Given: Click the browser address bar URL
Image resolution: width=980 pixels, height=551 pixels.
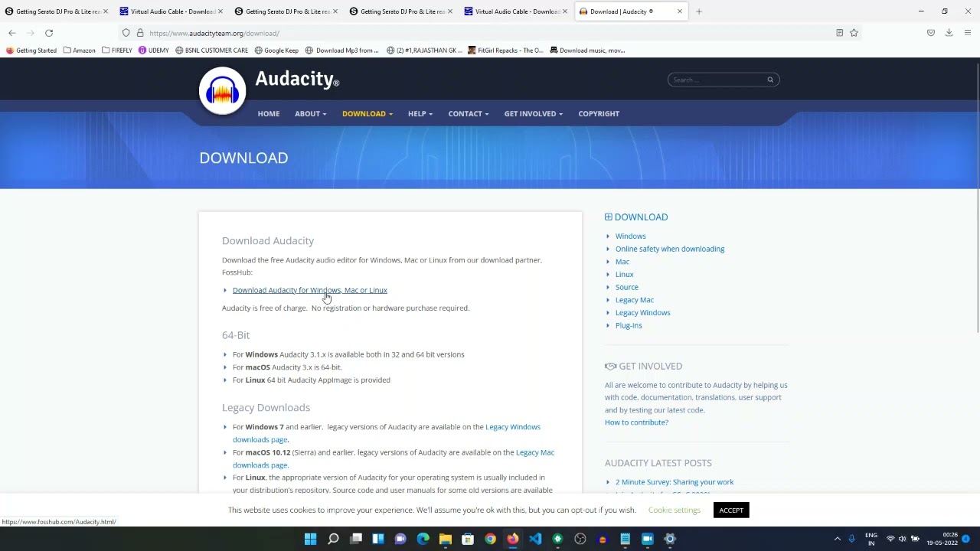Looking at the screenshot, I should point(214,34).
